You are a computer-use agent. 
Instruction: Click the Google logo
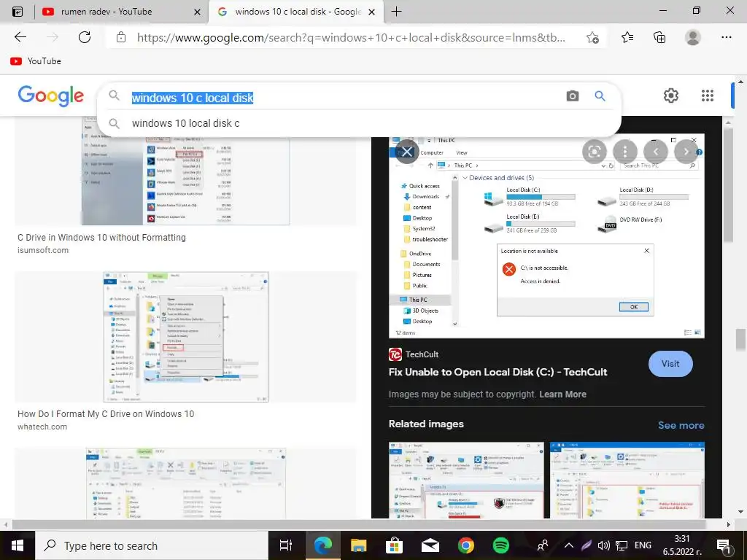51,96
